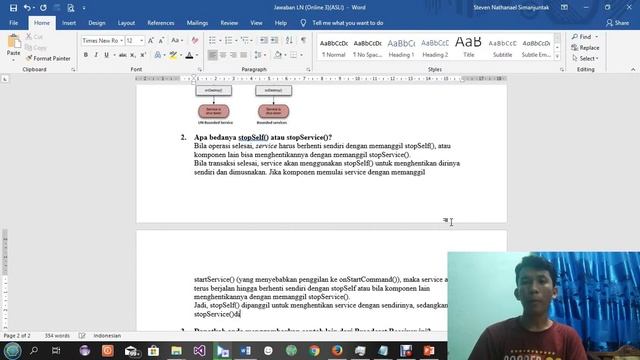Click the Tell me what you want to do box
This screenshot has width=640, height=360.
347,23
